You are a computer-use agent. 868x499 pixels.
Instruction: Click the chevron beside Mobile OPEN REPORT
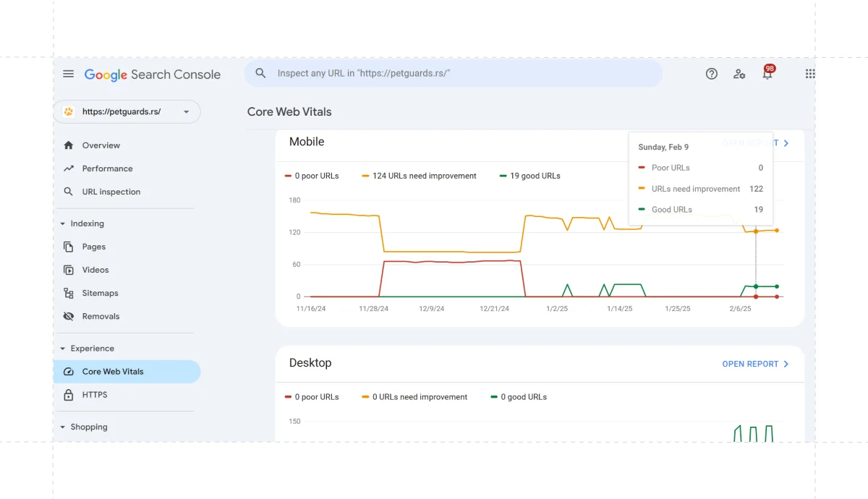tap(786, 143)
